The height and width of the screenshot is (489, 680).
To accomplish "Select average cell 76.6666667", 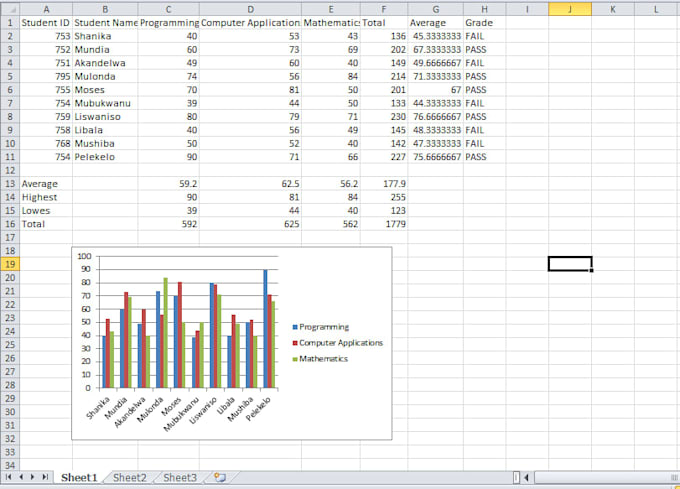I will point(435,117).
